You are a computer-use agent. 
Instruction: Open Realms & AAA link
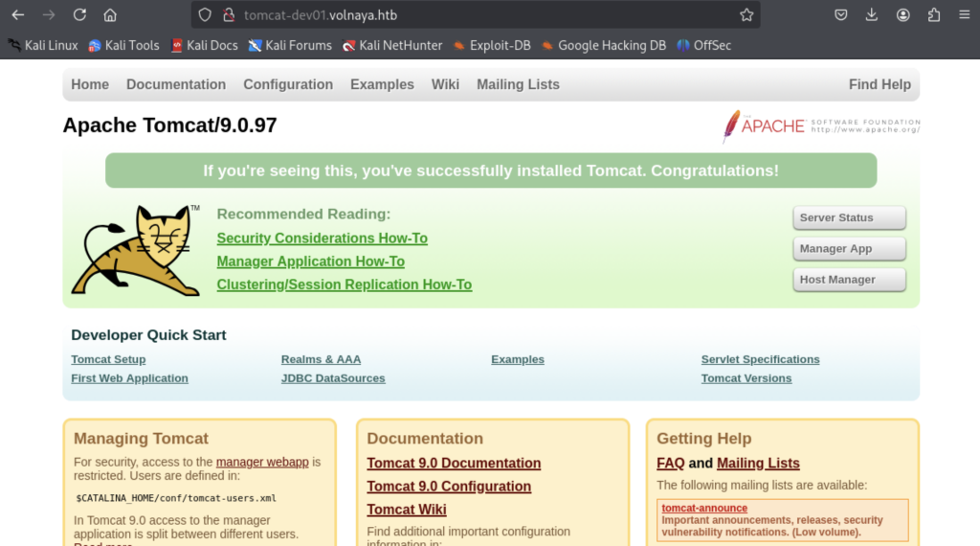(x=321, y=359)
